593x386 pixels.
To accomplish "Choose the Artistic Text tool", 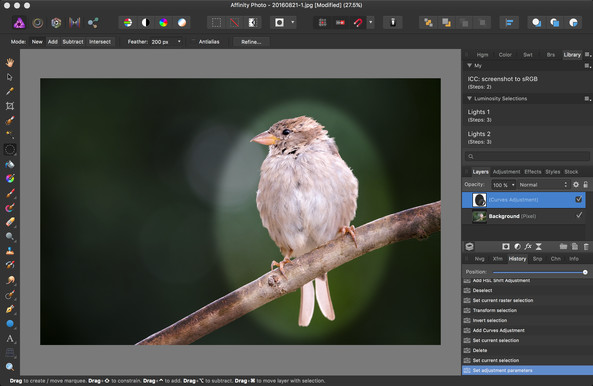I will point(10,338).
